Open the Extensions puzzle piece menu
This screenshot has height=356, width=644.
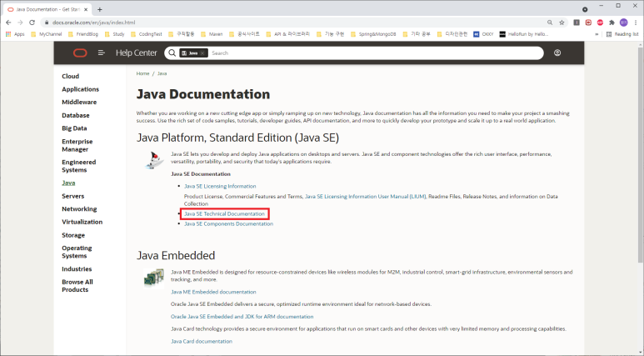(x=612, y=23)
